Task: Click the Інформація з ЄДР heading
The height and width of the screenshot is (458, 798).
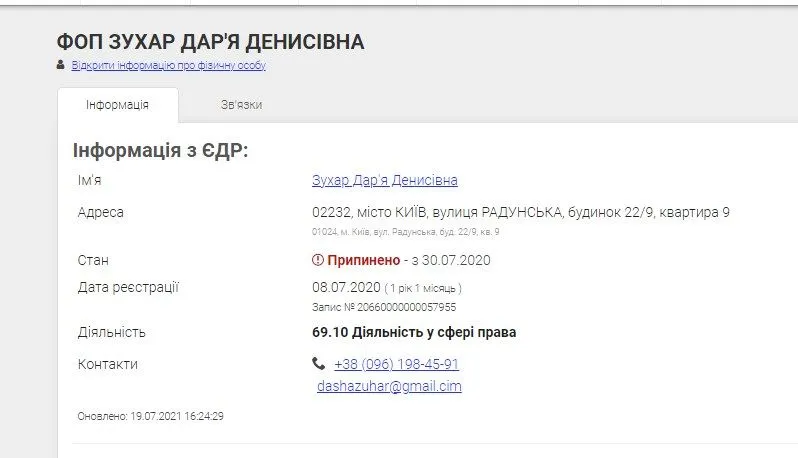Action: 160,150
